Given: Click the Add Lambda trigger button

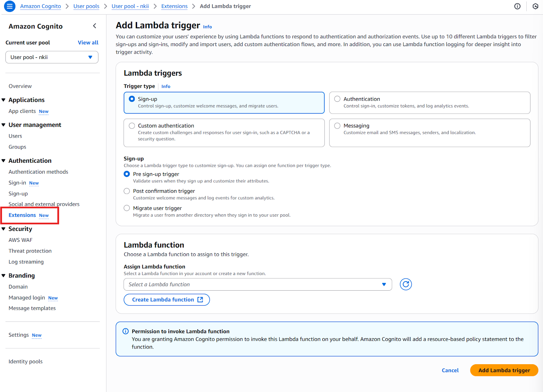Looking at the screenshot, I should [504, 370].
